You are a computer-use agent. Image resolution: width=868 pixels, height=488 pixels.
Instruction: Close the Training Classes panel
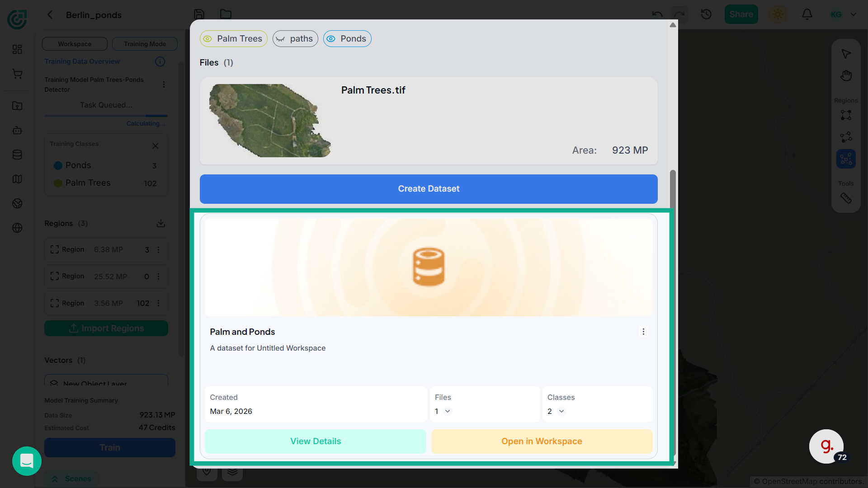(156, 145)
